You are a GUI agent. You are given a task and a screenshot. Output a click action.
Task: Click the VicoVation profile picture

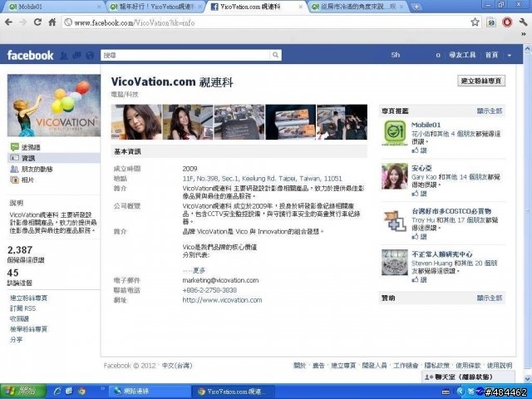[54, 106]
